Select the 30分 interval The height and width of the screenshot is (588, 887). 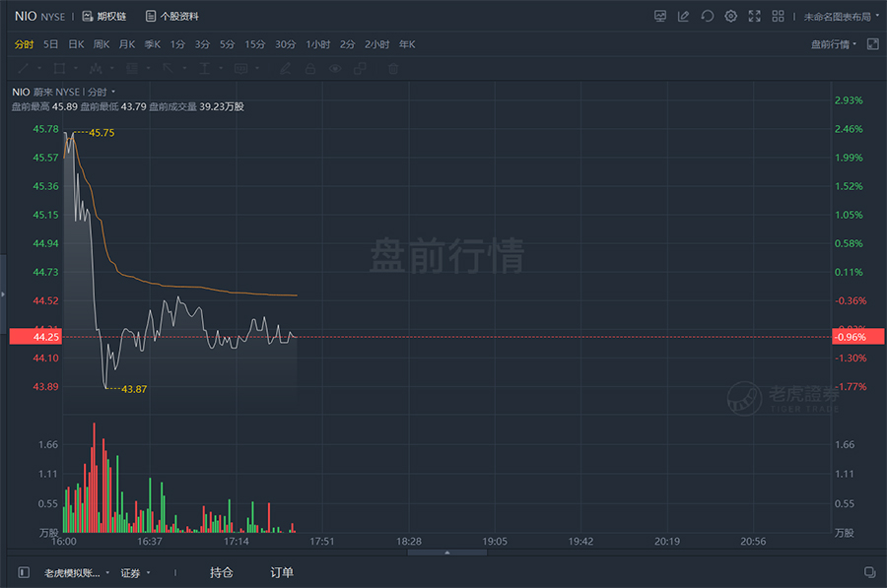point(286,44)
